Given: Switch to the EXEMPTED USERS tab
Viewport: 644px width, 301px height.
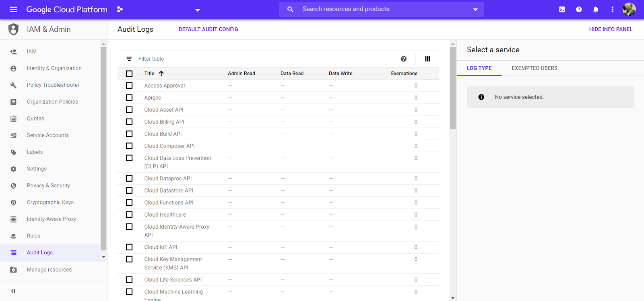Looking at the screenshot, I should click(535, 68).
